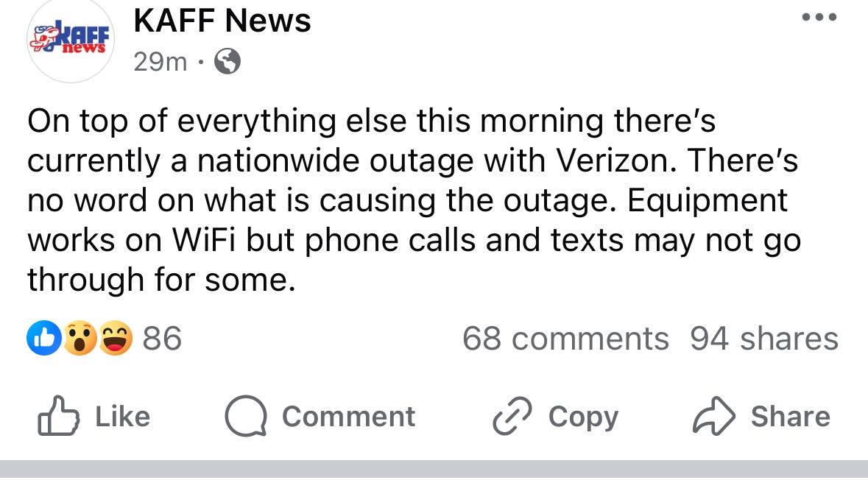Click the KAFF News page name

[221, 21]
